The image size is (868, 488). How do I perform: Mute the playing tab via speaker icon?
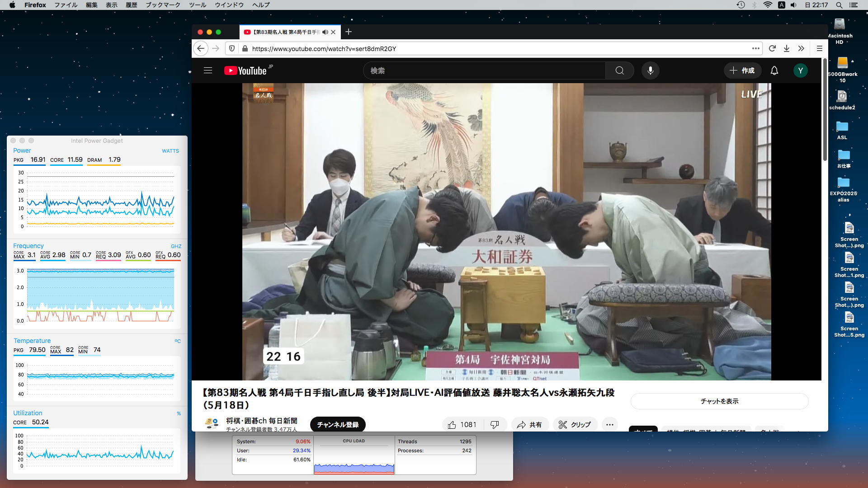pyautogui.click(x=325, y=32)
